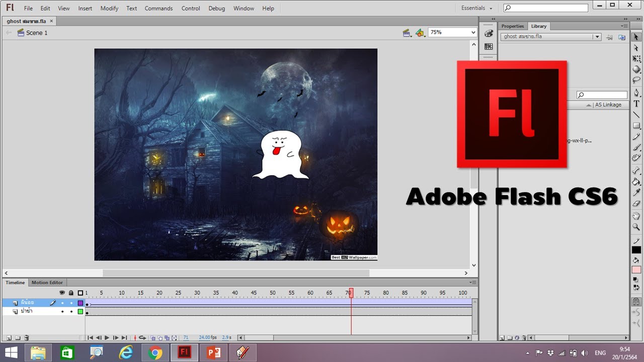Viewport: 644px width, 362px height.
Task: Select the Rectangle tool
Action: coord(636,126)
